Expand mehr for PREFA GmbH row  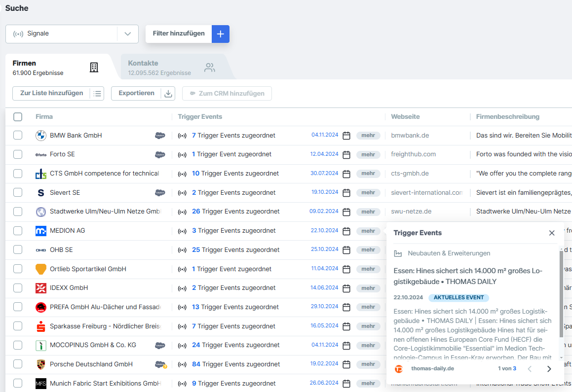(x=368, y=307)
